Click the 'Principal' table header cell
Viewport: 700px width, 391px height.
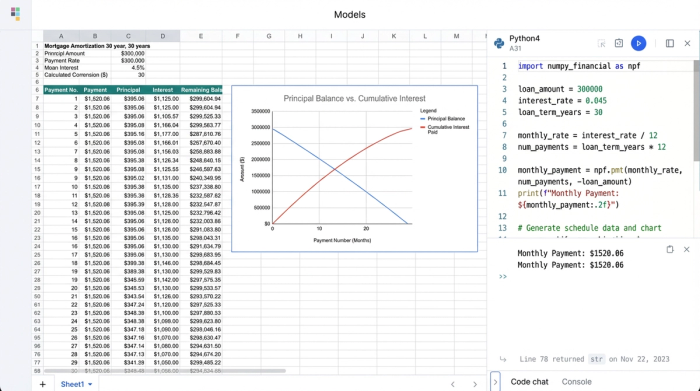click(x=128, y=90)
